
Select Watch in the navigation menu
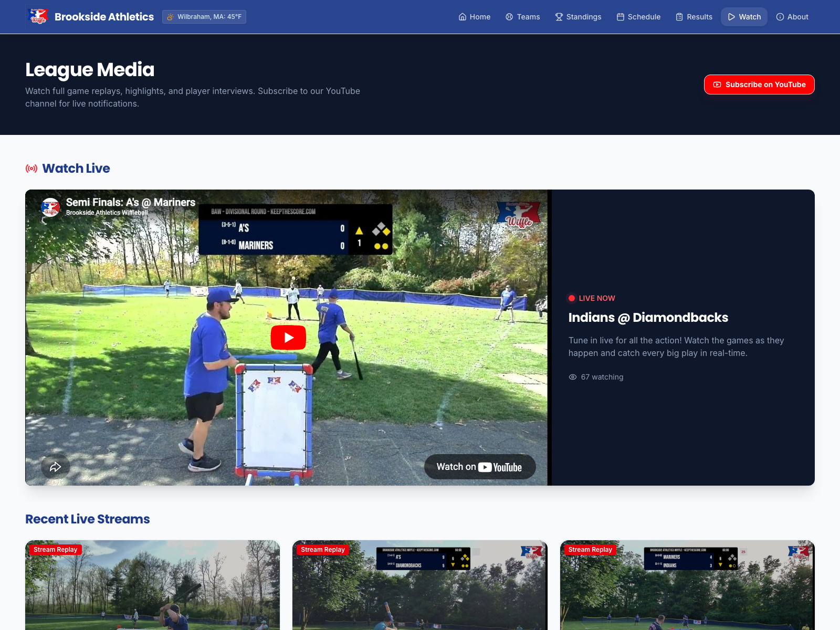744,17
